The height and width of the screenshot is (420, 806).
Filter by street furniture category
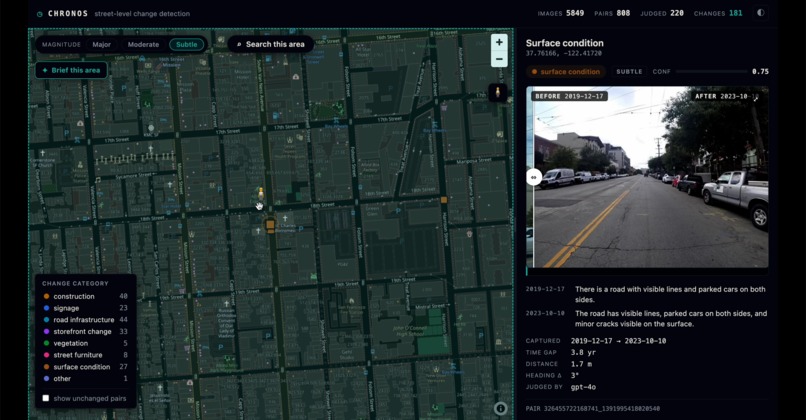[85, 355]
